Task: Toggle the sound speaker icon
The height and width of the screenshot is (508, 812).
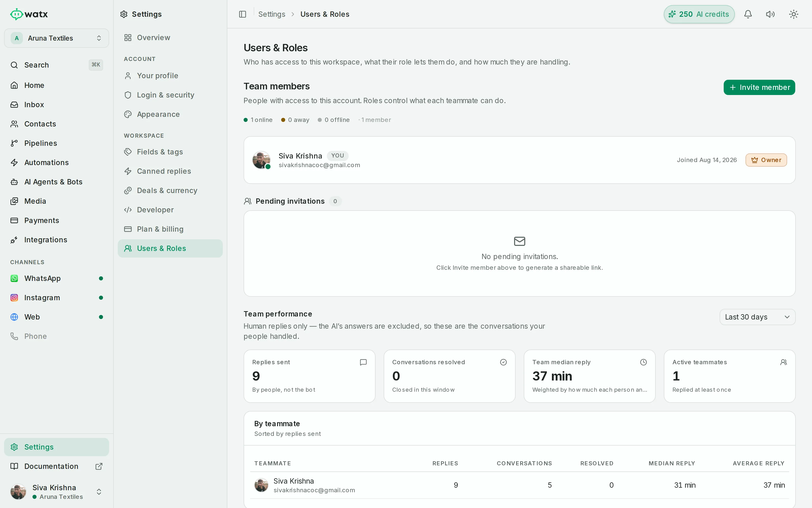Action: point(770,14)
